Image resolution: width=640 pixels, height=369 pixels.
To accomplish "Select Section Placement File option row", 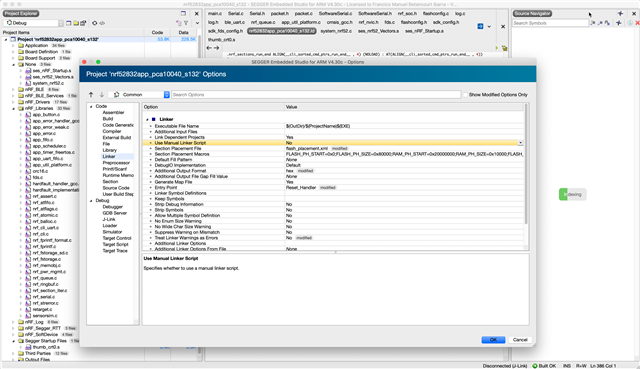I will tap(333, 149).
